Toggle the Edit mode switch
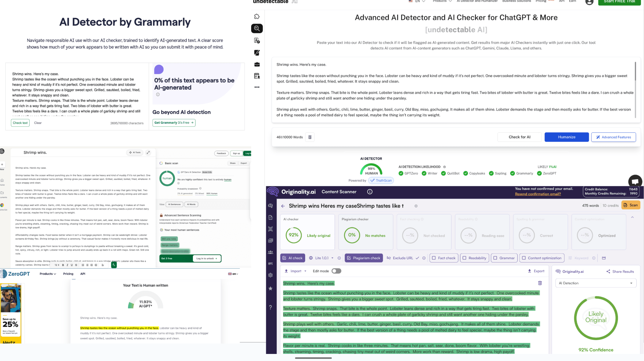Screen dimensions: 644x361 click(336, 271)
